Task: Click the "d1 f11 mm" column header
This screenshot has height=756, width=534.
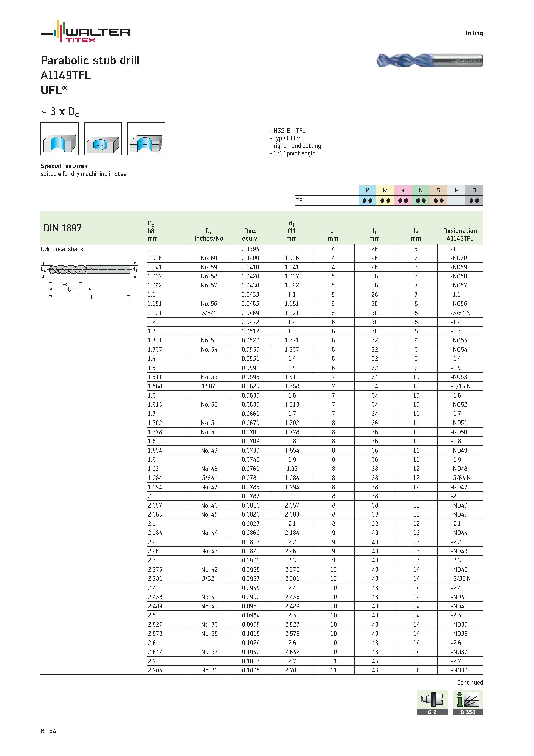Action: pyautogui.click(x=292, y=231)
